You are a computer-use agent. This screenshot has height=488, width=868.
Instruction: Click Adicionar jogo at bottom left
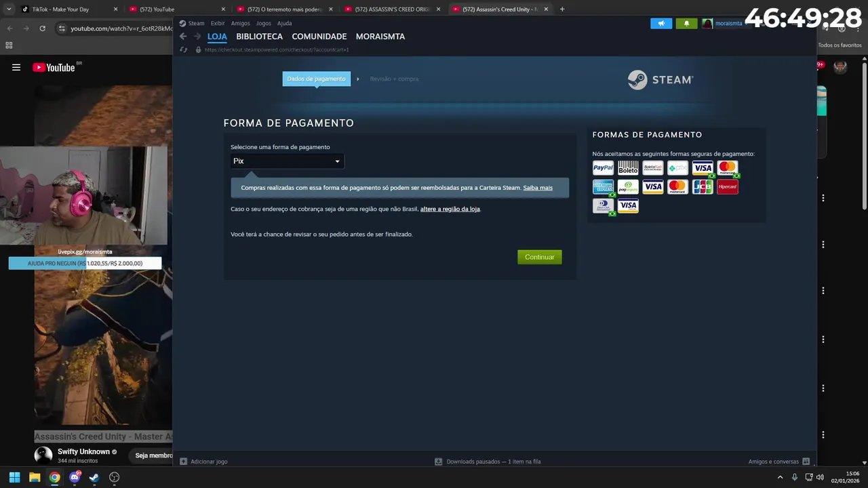[x=209, y=462]
